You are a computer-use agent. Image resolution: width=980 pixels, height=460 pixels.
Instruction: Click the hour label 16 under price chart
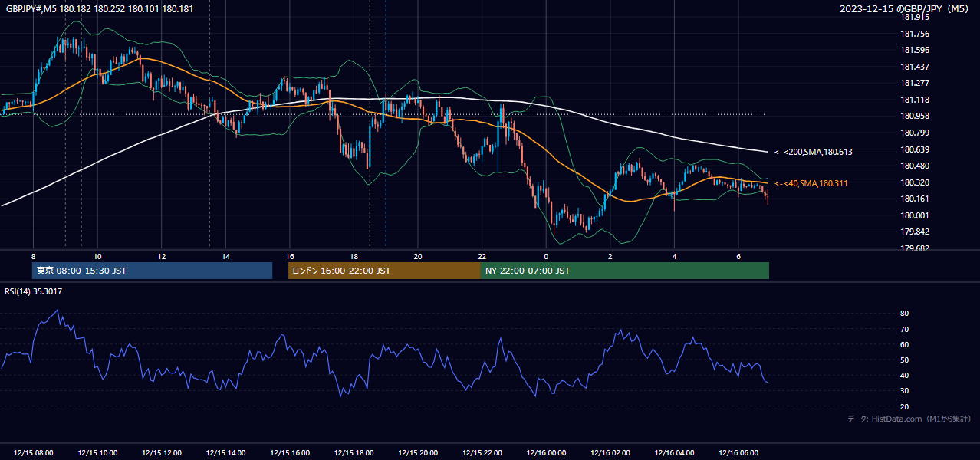click(x=290, y=256)
